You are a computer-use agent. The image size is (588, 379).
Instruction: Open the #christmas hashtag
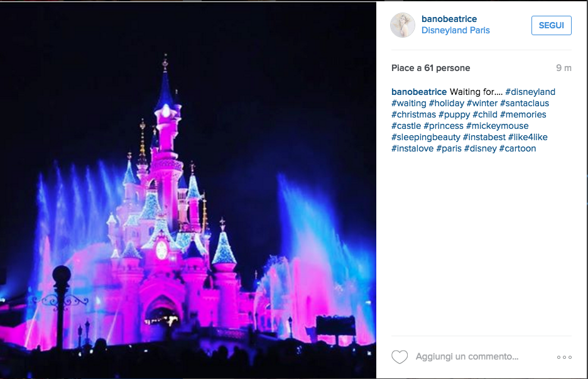pyautogui.click(x=413, y=114)
